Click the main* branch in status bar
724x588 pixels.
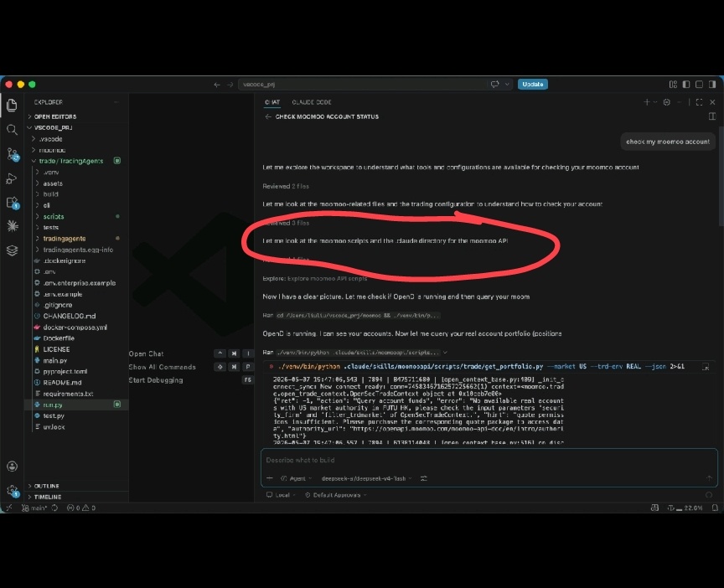click(34, 508)
